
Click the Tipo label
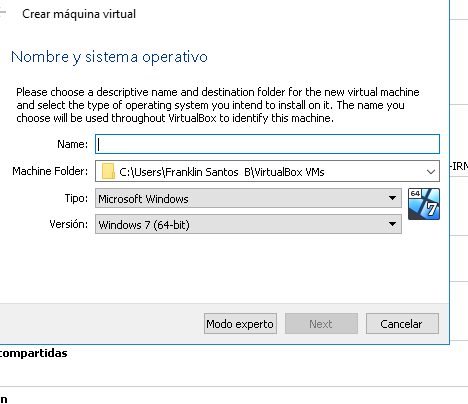click(x=76, y=198)
